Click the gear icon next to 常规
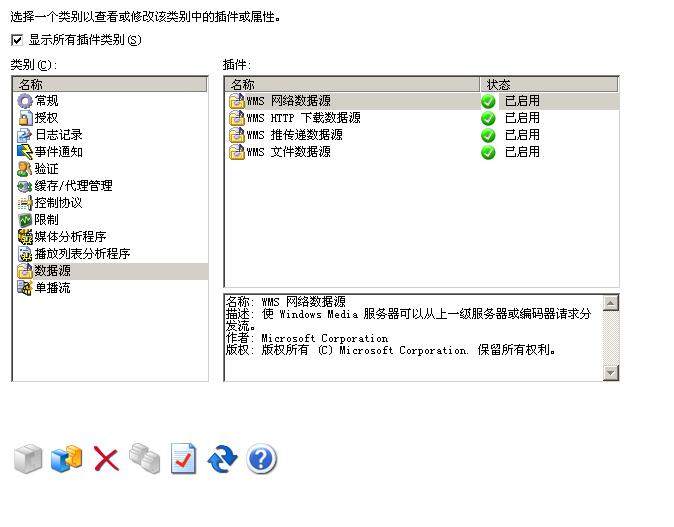This screenshot has width=674, height=527. point(25,101)
